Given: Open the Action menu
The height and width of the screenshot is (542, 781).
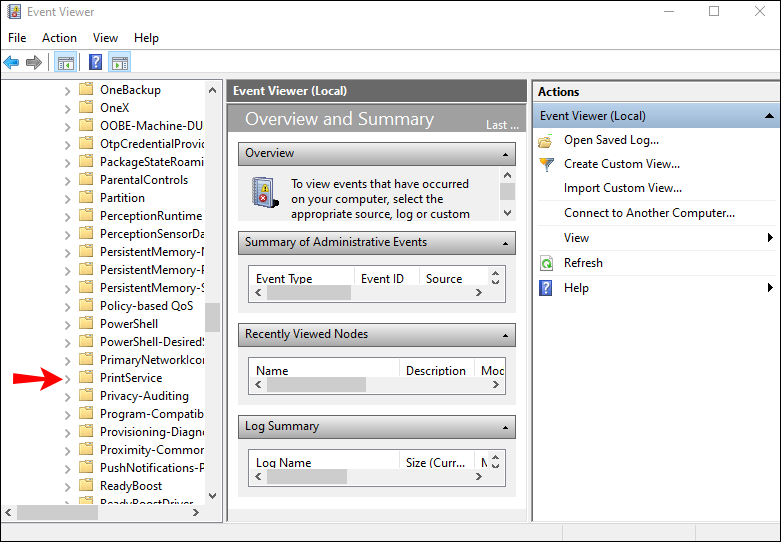Looking at the screenshot, I should (x=59, y=38).
